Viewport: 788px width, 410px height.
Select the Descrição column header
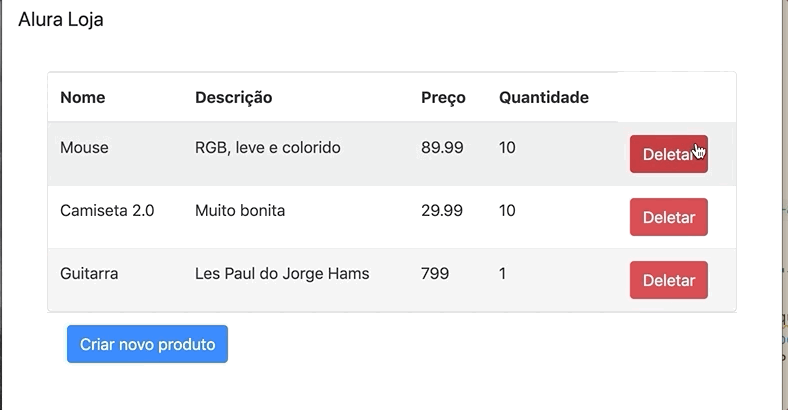(x=233, y=97)
